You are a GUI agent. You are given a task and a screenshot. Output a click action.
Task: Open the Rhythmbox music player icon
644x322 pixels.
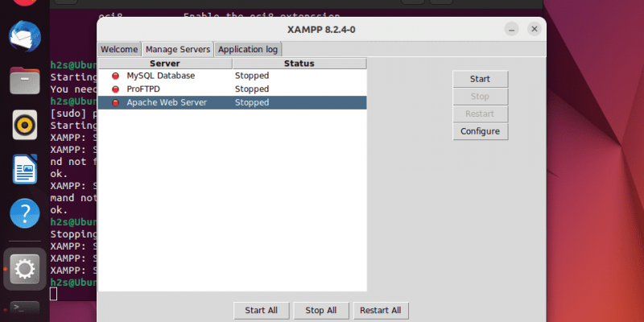(x=25, y=125)
